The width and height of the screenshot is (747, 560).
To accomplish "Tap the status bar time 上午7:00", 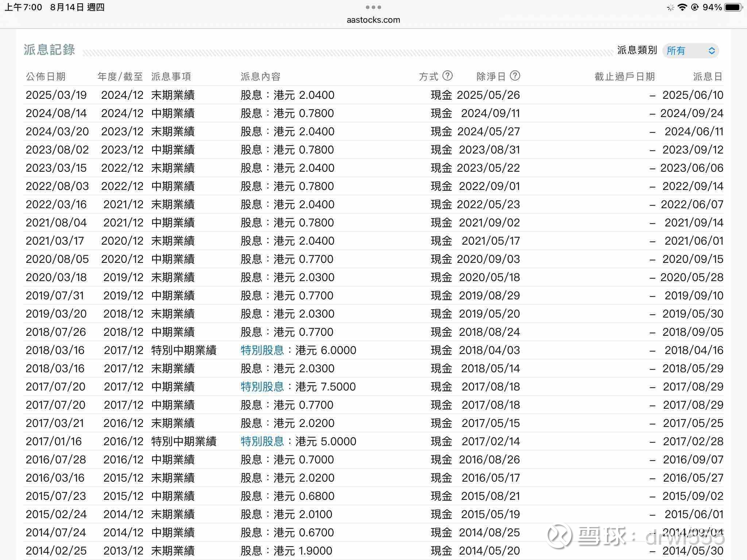I will pos(23,7).
